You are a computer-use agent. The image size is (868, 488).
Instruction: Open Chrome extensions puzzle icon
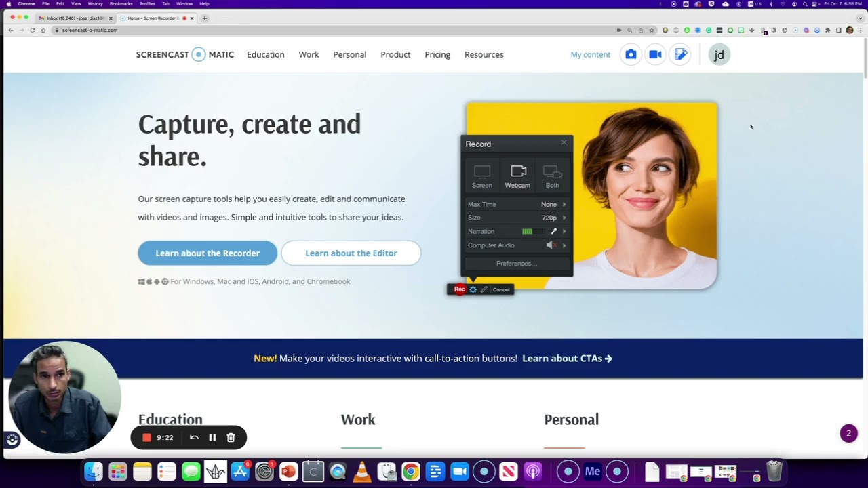tap(827, 30)
